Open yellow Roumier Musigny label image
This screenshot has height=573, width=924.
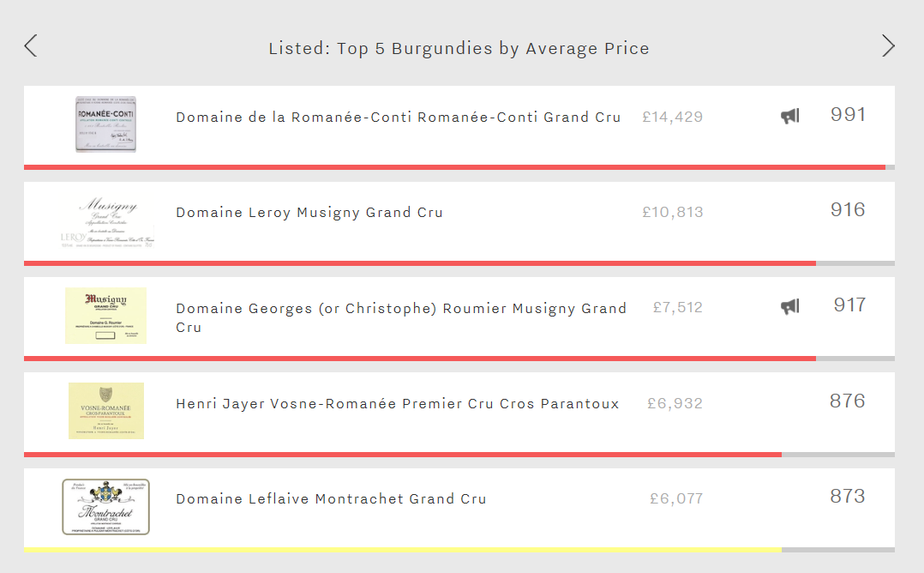coord(106,316)
